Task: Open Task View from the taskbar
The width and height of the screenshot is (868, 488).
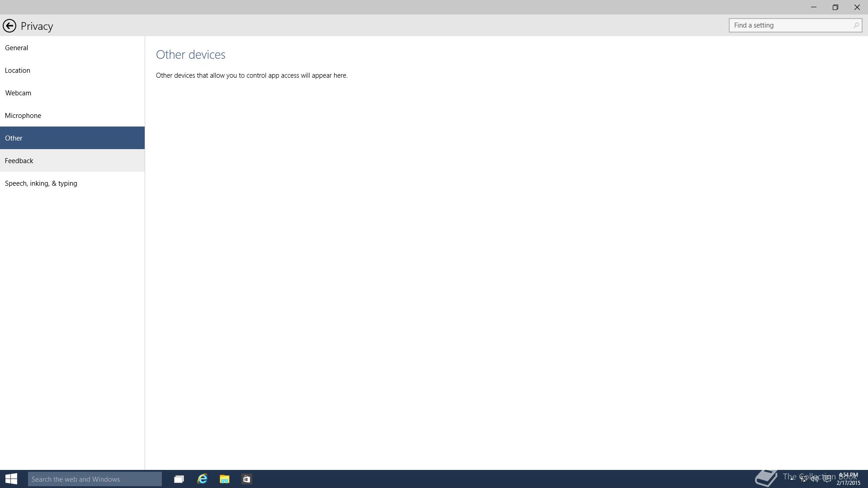Action: coord(179,479)
